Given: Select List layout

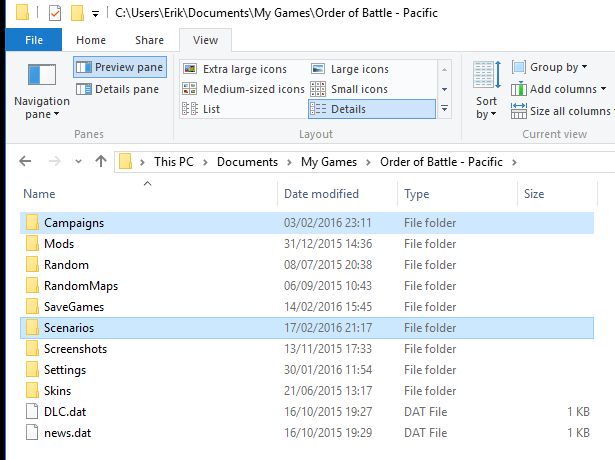Looking at the screenshot, I should tap(201, 109).
